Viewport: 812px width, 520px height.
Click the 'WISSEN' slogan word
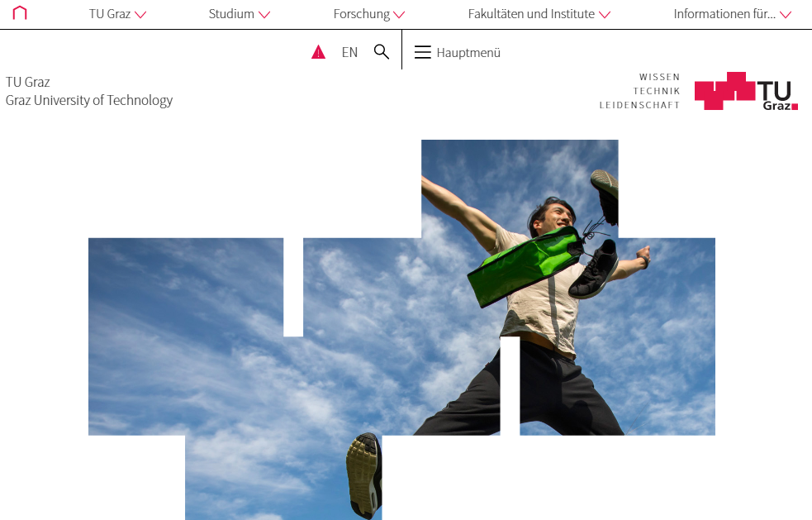(659, 77)
